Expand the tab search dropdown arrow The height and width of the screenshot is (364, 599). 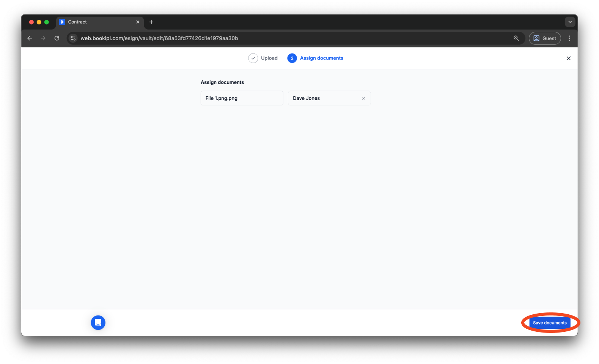point(570,22)
